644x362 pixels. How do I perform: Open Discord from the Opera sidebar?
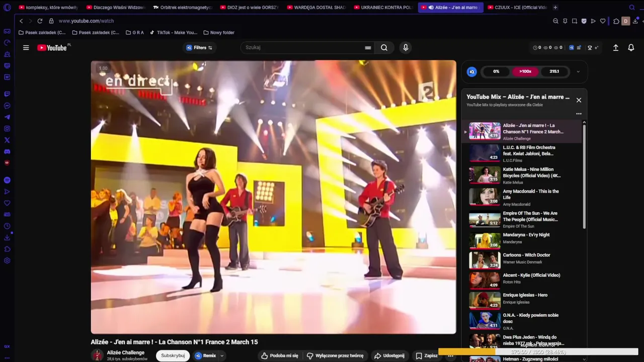tap(7, 151)
